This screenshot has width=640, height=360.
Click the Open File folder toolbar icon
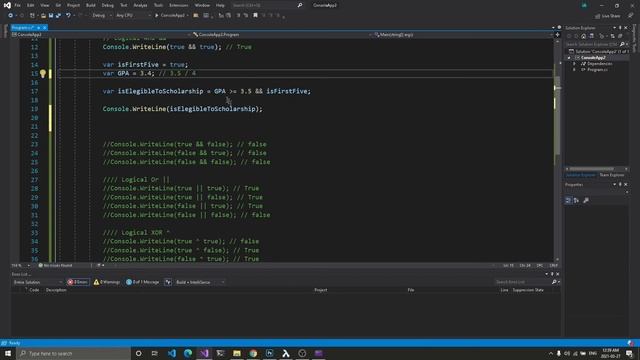[x=43, y=16]
